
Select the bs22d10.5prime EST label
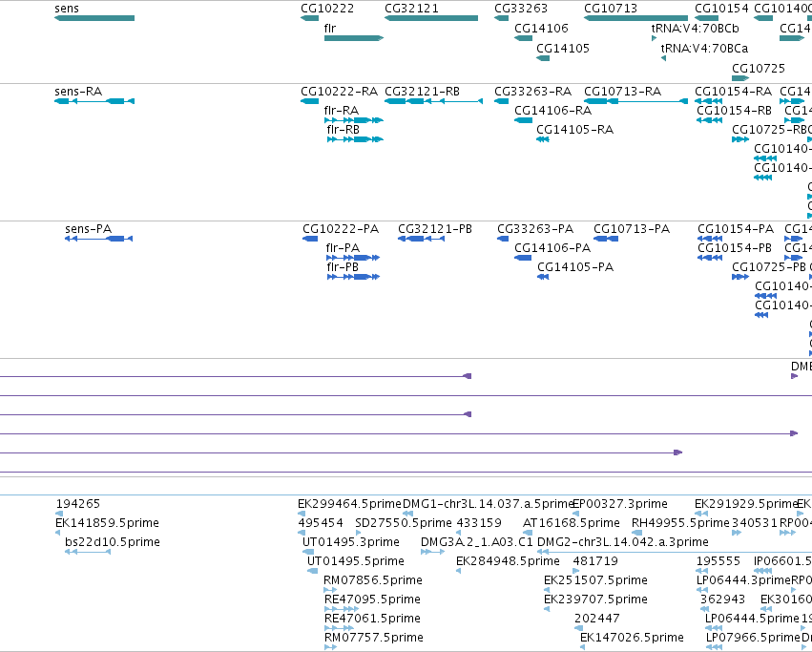point(113,542)
